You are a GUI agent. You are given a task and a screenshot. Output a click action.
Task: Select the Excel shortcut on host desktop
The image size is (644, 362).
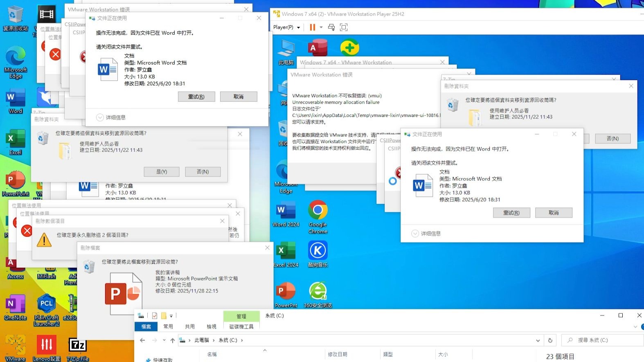click(x=16, y=142)
